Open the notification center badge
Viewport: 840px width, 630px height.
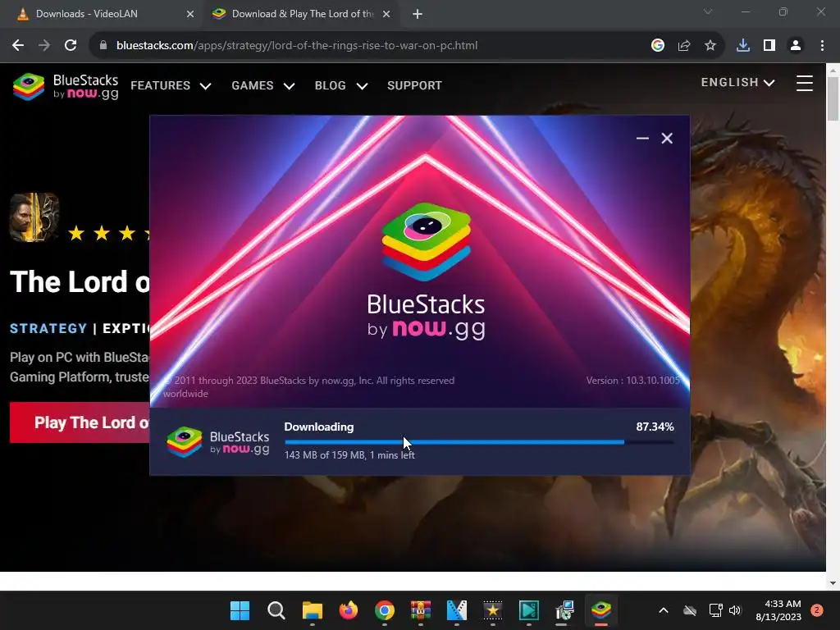(x=817, y=610)
